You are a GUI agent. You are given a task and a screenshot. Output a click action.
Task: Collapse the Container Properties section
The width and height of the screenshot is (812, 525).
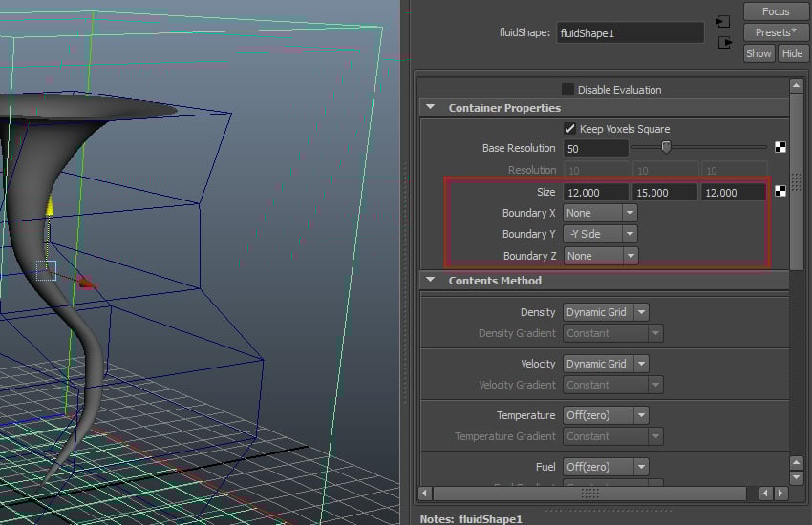[x=431, y=108]
